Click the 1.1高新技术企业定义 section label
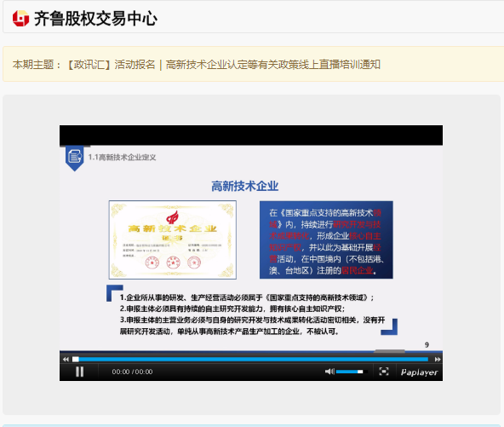 (x=122, y=158)
